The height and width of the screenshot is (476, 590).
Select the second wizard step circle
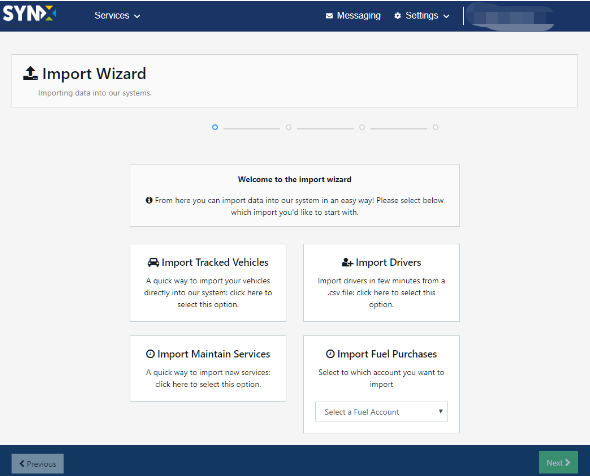288,127
